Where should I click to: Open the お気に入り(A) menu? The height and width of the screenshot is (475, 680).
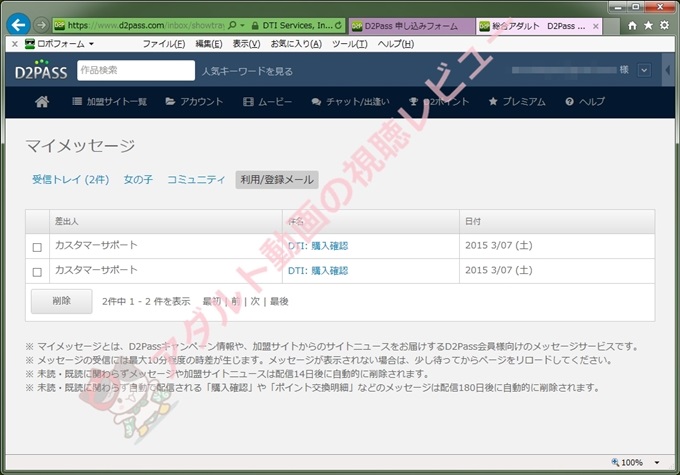pyautogui.click(x=296, y=44)
